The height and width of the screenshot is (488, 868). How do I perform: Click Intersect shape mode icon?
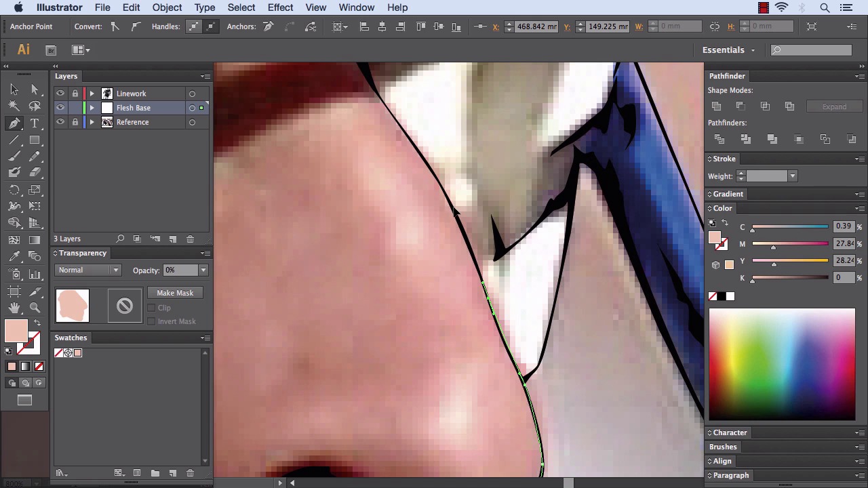point(765,106)
